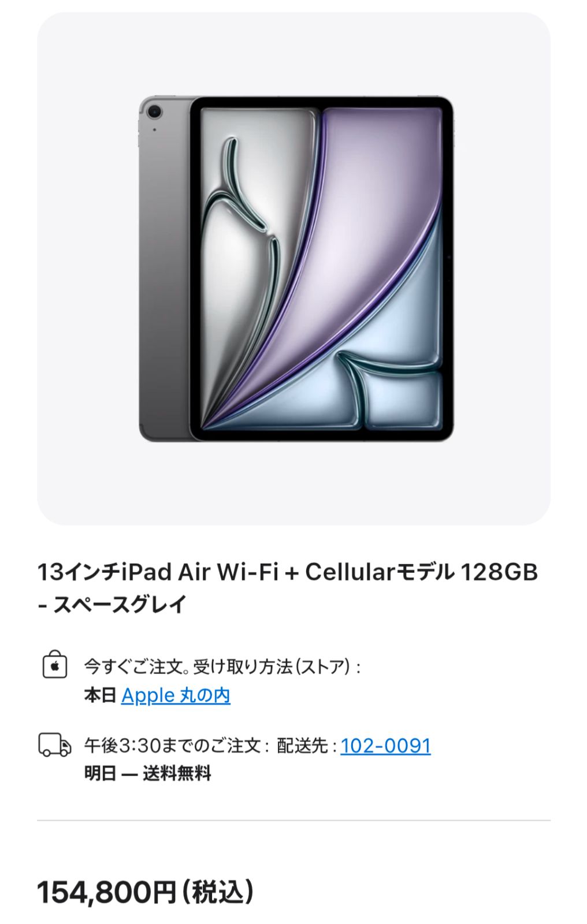The height and width of the screenshot is (924, 587).
Task: Click the 明日 — 送料無料 delivery text
Action: 148,773
